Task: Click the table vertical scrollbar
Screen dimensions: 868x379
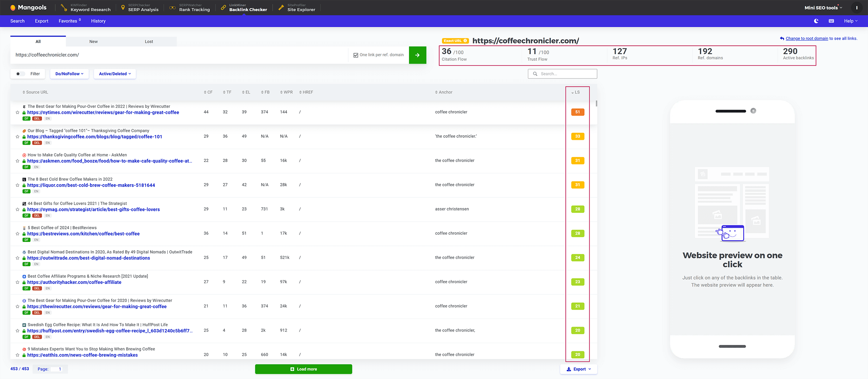Action: tap(596, 103)
